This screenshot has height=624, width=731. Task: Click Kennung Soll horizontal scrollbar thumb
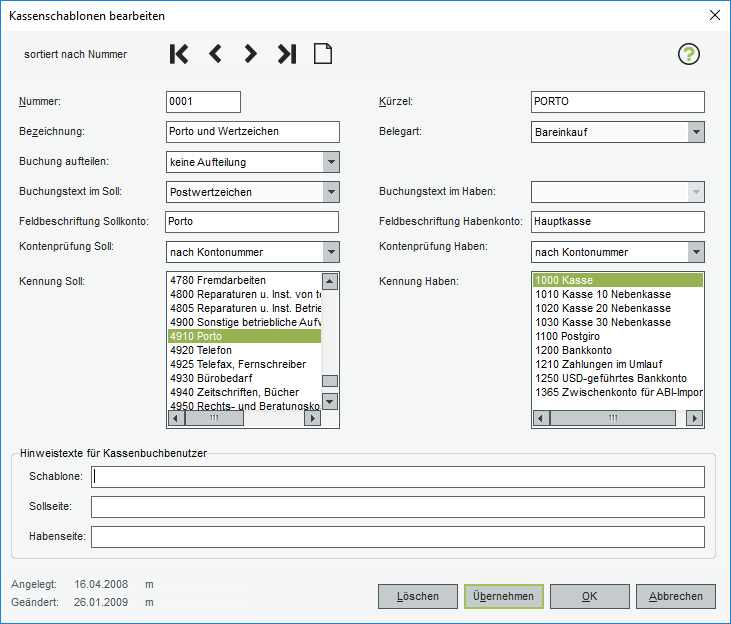(214, 418)
